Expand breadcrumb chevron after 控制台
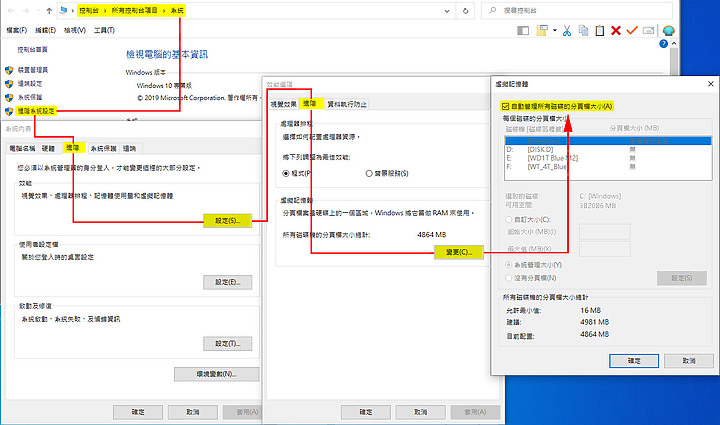Viewport: 720px width, 425px height. pos(105,11)
